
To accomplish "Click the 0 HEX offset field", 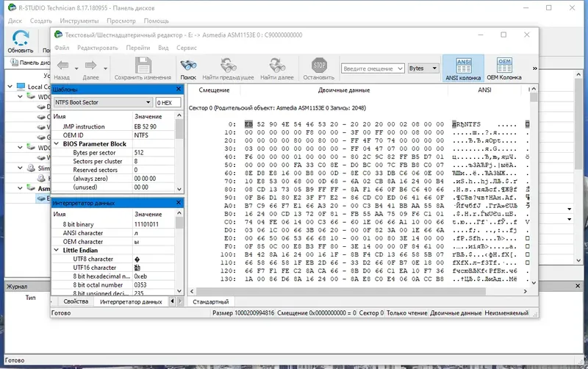I will (168, 102).
